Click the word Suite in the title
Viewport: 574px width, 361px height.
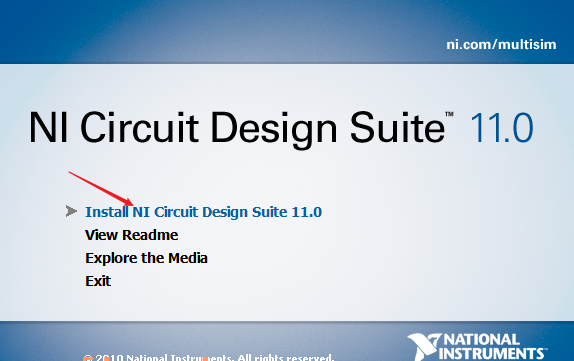tap(397, 127)
